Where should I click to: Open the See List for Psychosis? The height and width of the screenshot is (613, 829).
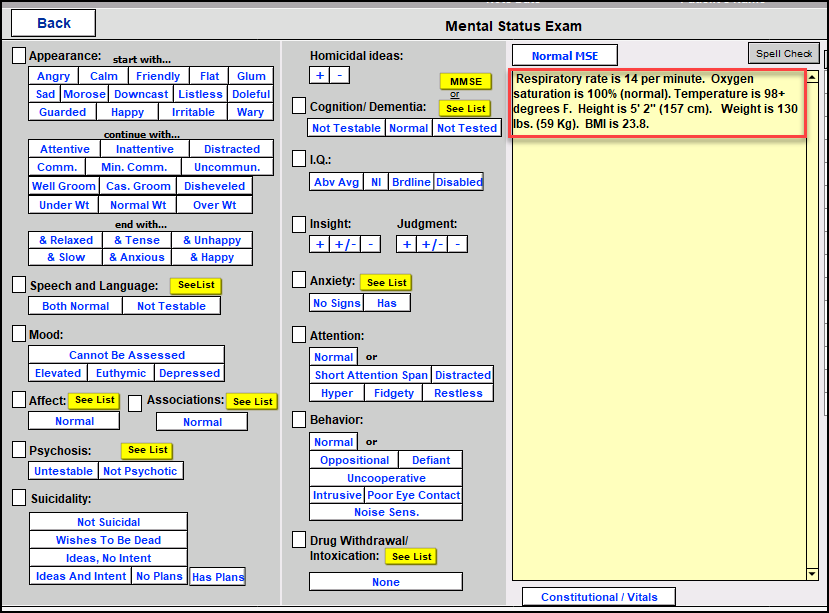pyautogui.click(x=147, y=450)
